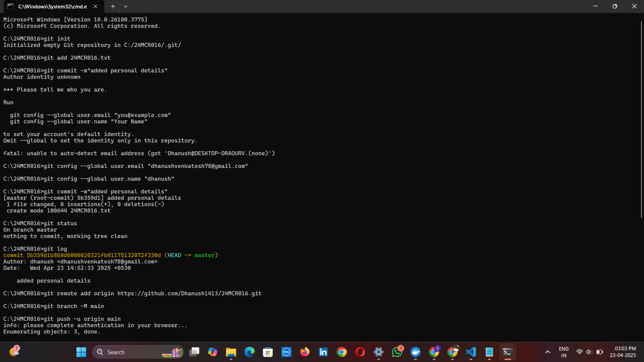Open the clock showing 03:03 PM

tap(623, 352)
